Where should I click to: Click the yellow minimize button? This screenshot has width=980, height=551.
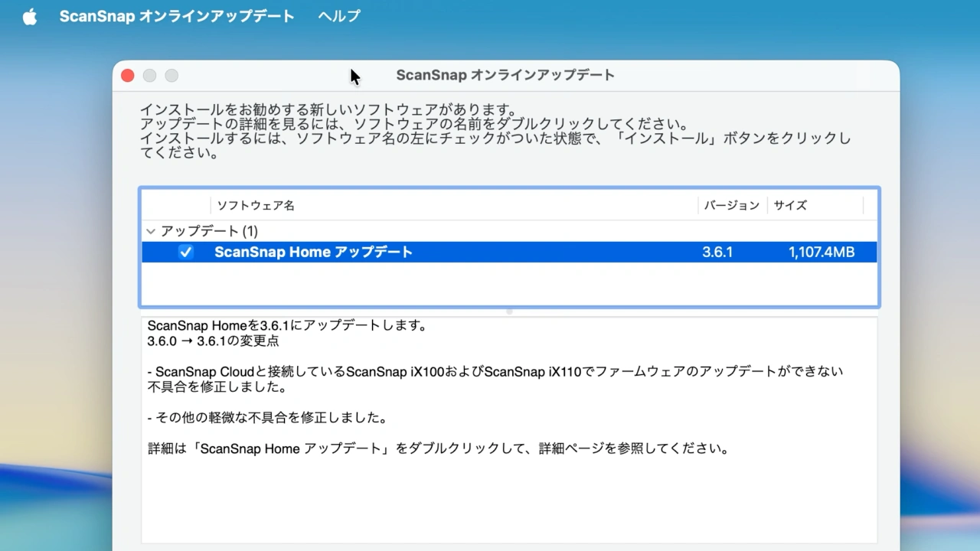click(x=149, y=75)
